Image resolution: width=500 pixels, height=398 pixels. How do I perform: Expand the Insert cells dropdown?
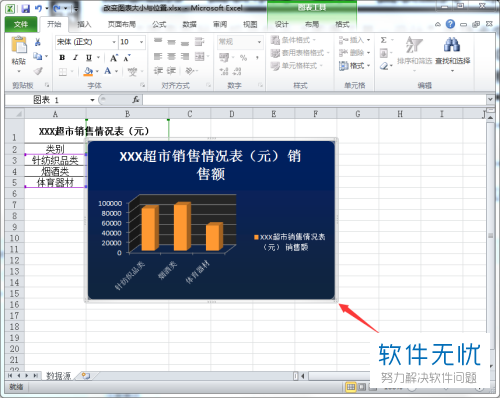tap(368, 40)
